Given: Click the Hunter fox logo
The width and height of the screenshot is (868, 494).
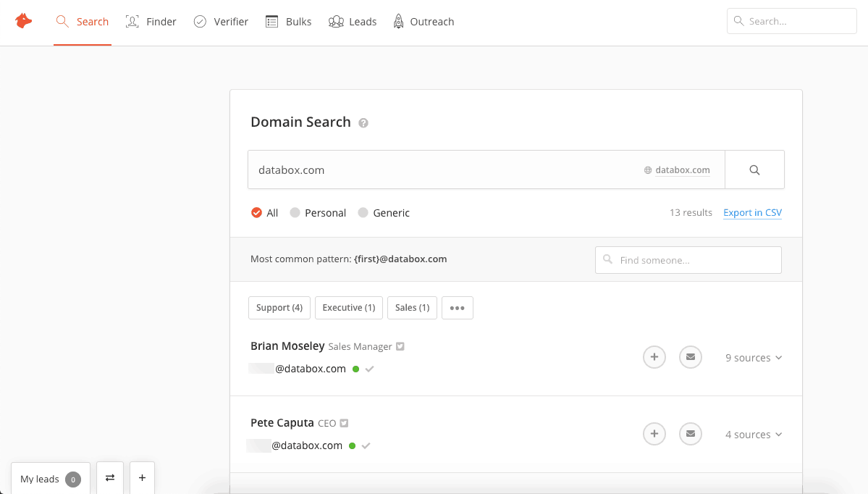Looking at the screenshot, I should point(24,21).
